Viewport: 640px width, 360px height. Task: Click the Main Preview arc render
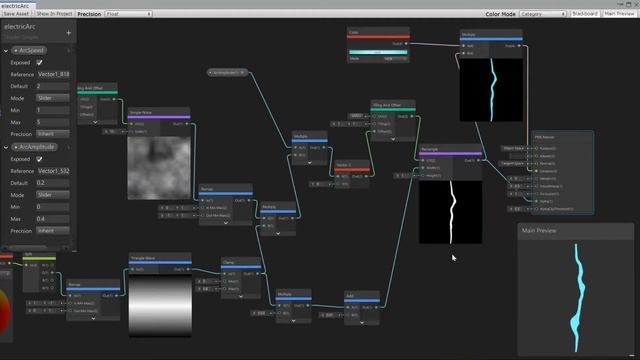point(576,297)
